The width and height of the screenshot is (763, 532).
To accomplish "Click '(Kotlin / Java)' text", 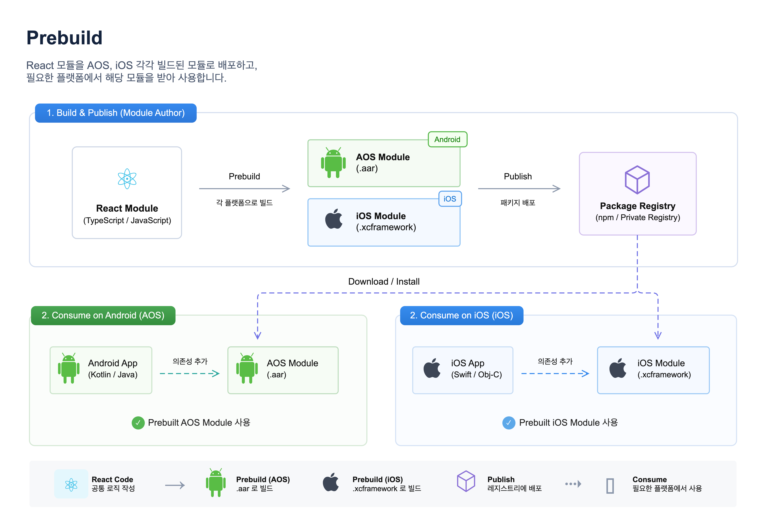I will (x=113, y=375).
